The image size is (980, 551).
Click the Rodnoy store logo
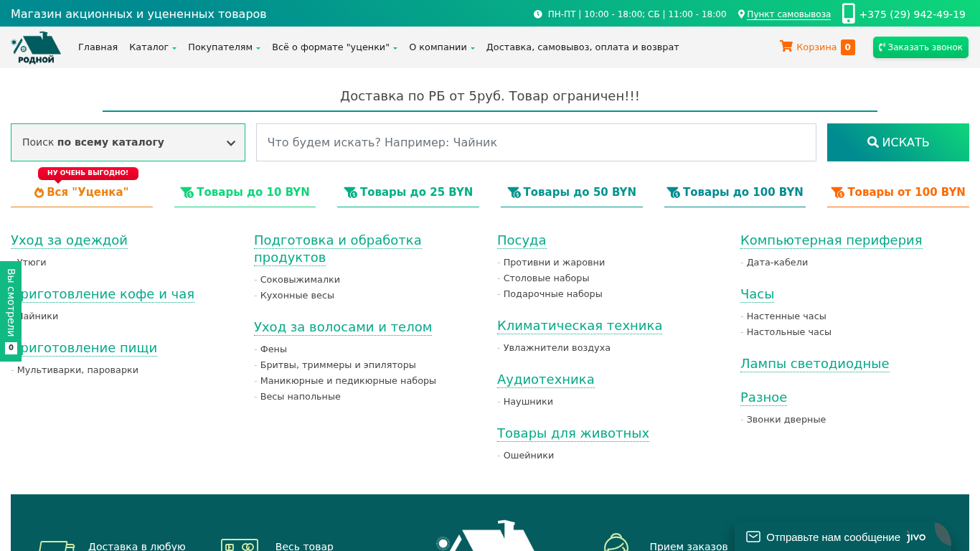tap(36, 47)
